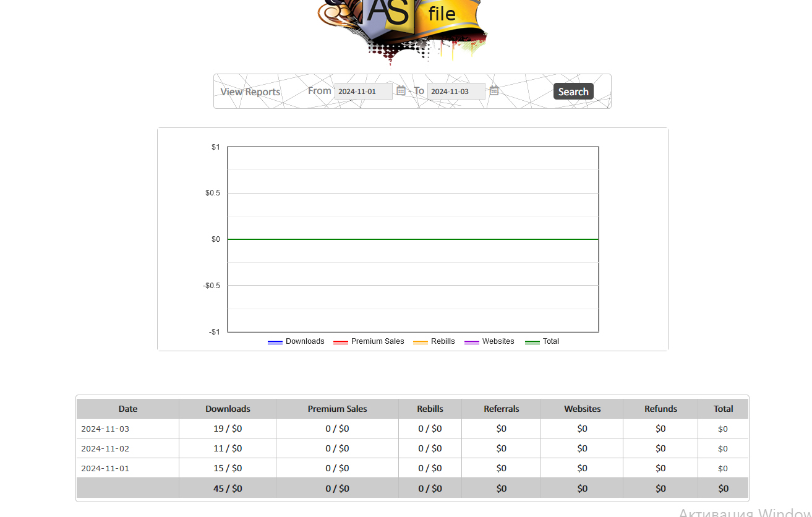Image resolution: width=812 pixels, height=517 pixels.
Task: Click the 15 / $0 downloads cell
Action: 228,468
